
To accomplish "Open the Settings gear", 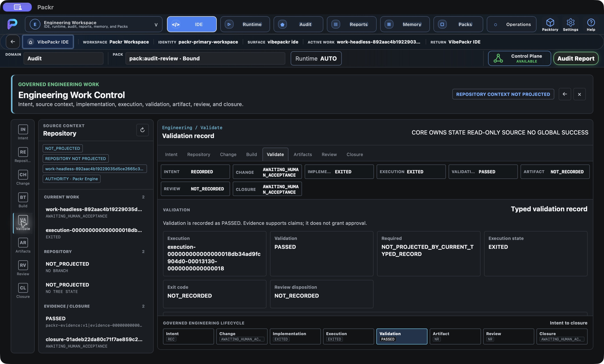I will point(570,24).
